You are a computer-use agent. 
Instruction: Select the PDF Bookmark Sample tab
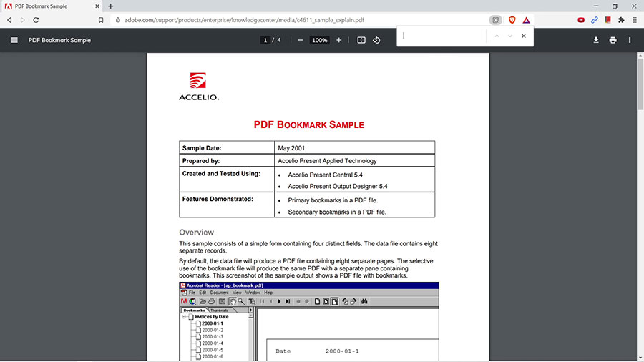point(52,6)
